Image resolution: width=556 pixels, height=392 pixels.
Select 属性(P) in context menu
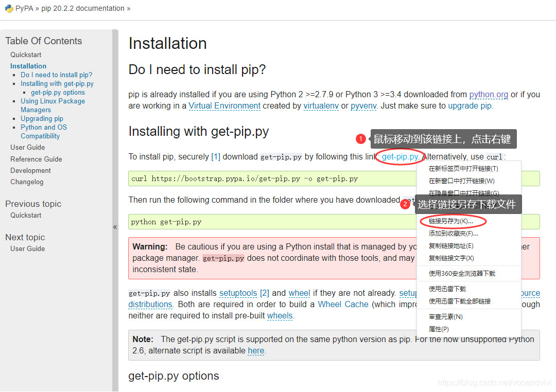[439, 329]
